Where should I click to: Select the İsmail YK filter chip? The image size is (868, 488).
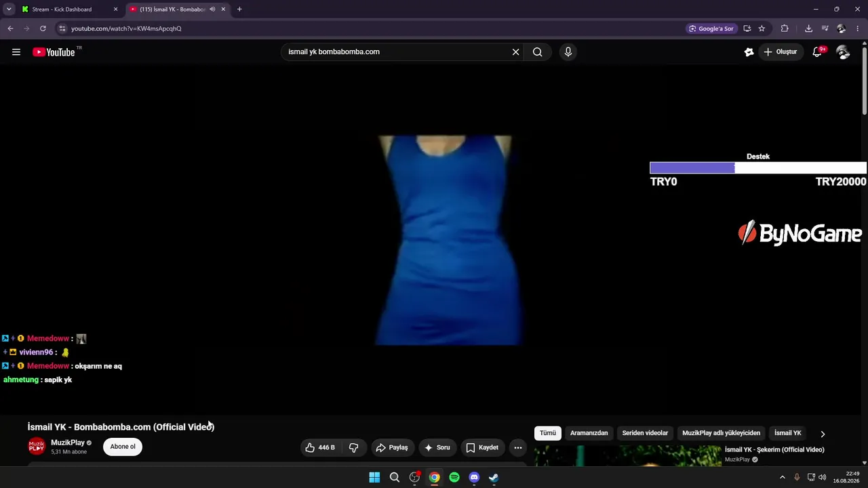pos(788,433)
